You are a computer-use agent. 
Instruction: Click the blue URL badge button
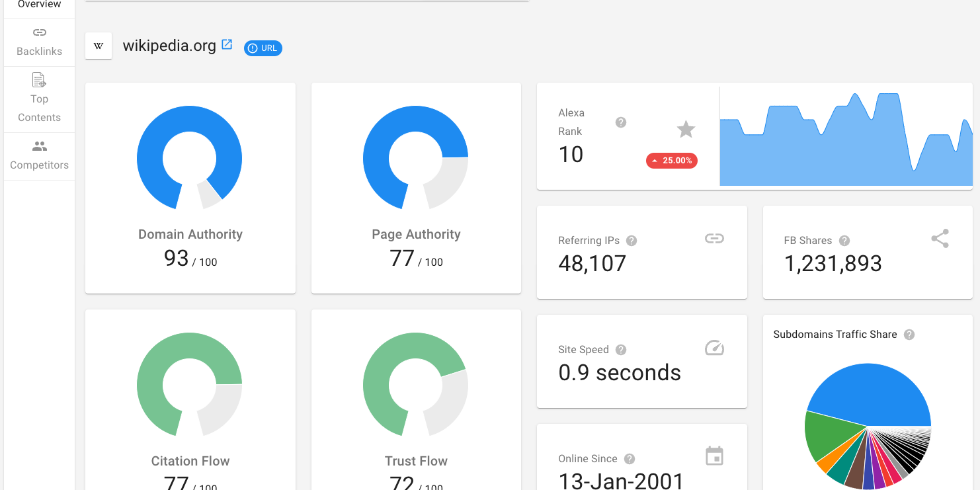pos(263,48)
